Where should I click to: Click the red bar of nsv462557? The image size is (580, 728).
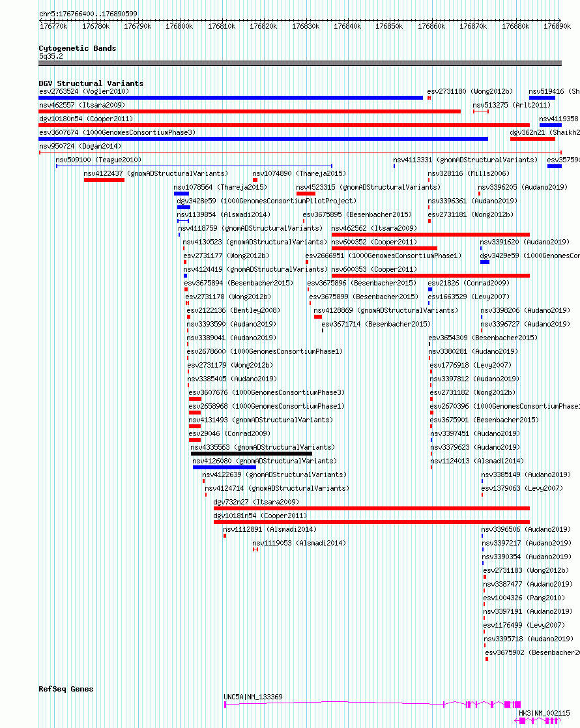tap(250, 111)
